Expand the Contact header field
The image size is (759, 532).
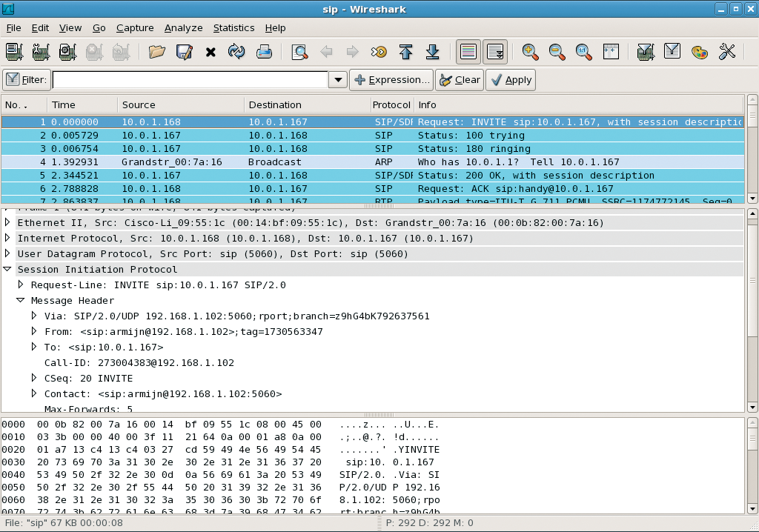[34, 393]
